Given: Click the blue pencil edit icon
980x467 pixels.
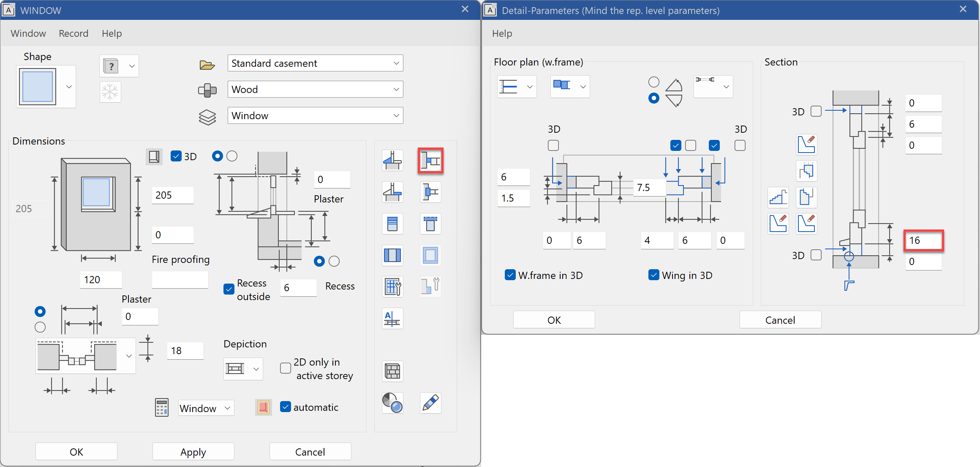Looking at the screenshot, I should pyautogui.click(x=430, y=403).
